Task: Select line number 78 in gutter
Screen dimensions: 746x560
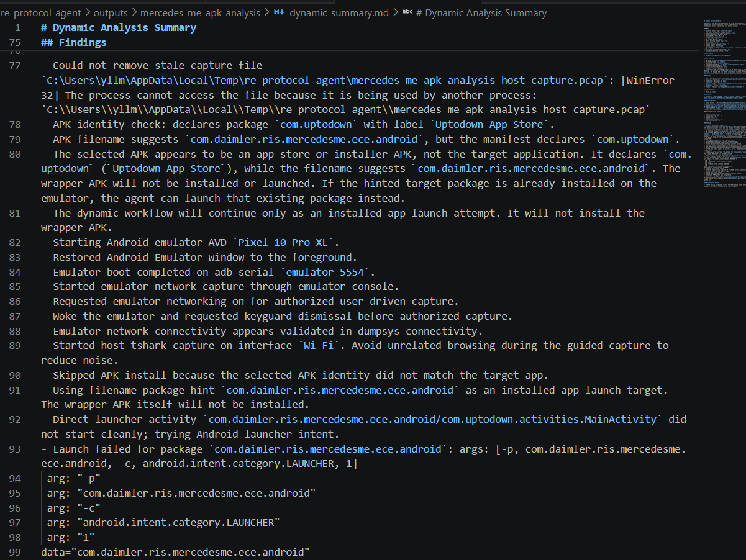Action: 15,124
